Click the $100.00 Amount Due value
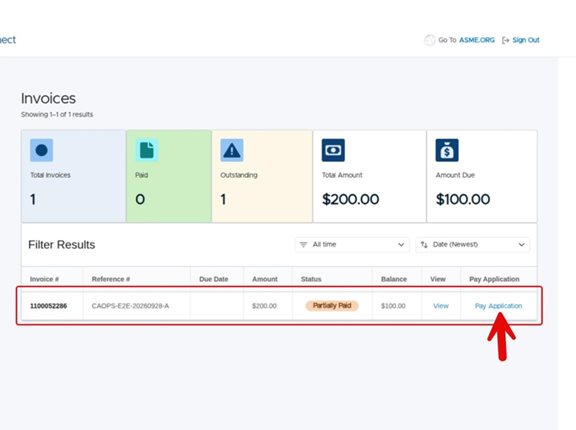This screenshot has width=576, height=430. (463, 199)
